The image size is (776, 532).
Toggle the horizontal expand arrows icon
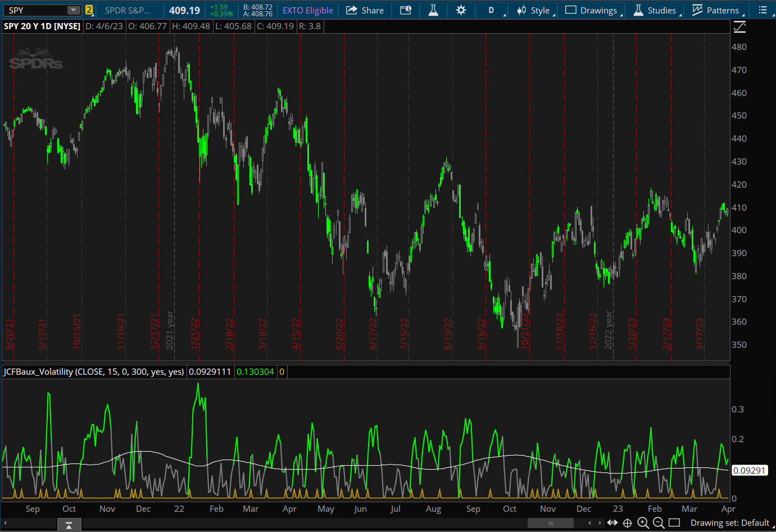pos(612,523)
